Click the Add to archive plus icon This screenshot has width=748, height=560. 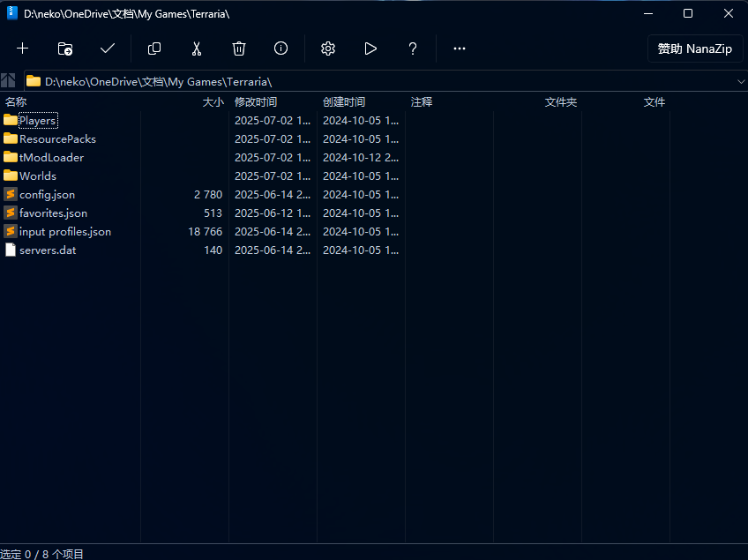coord(23,49)
